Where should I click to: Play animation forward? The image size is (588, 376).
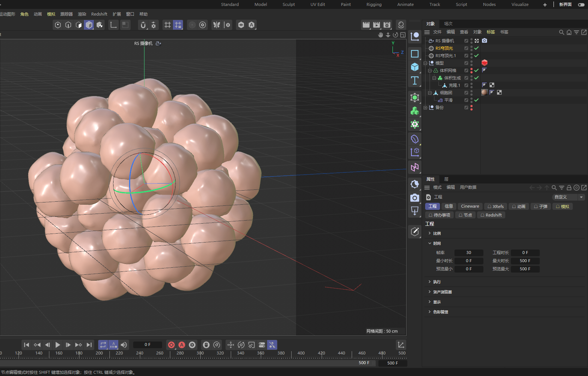coord(58,345)
